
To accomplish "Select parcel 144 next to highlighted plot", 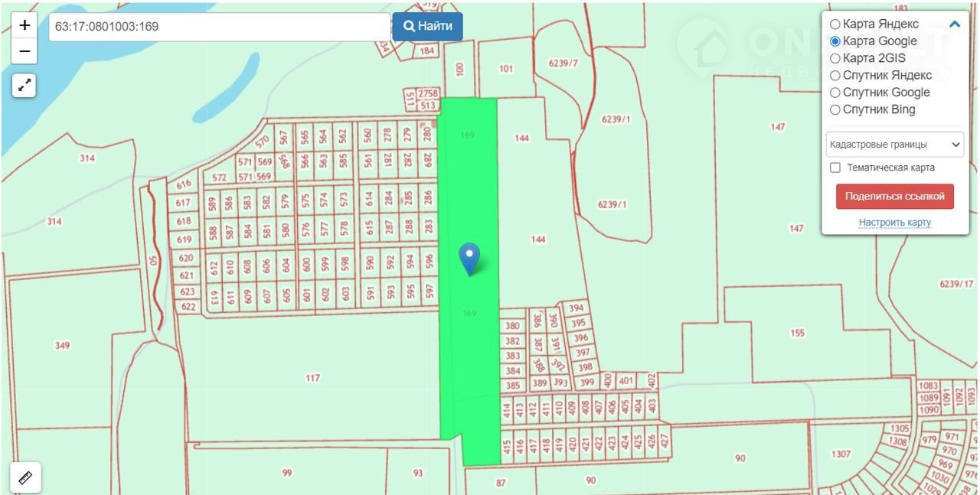I will 538,239.
